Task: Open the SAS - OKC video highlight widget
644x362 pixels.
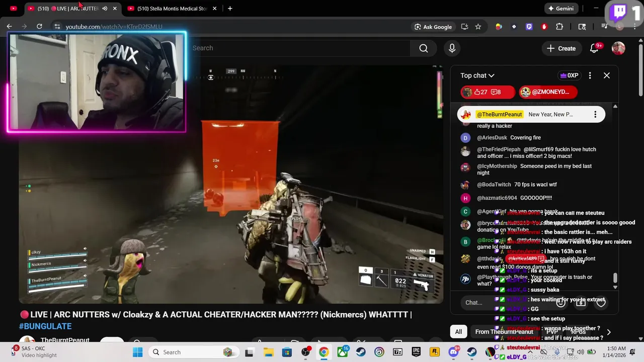Action: (x=35, y=352)
